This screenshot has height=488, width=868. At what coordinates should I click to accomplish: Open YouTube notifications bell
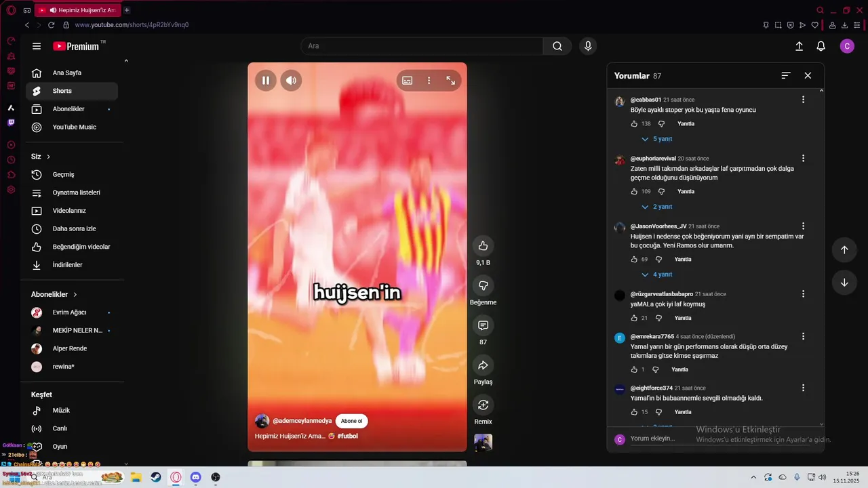[x=821, y=46]
